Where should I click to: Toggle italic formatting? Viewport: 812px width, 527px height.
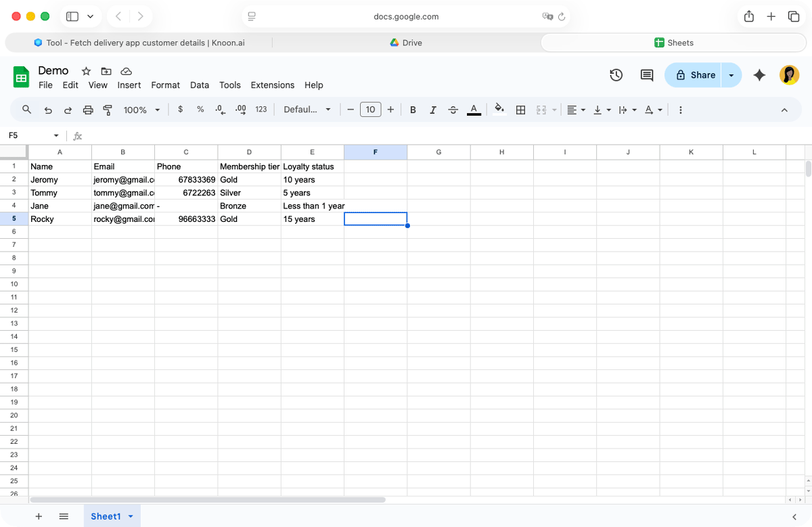point(433,109)
